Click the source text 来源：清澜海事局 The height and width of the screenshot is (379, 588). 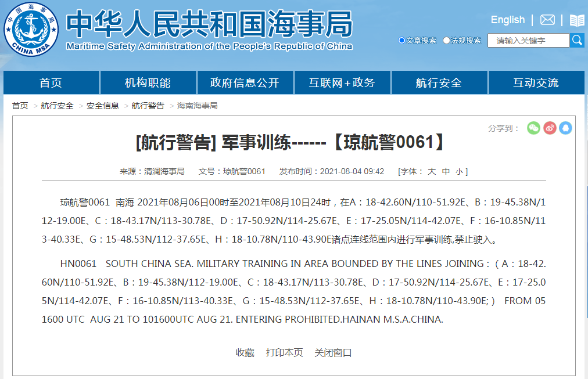(x=152, y=172)
